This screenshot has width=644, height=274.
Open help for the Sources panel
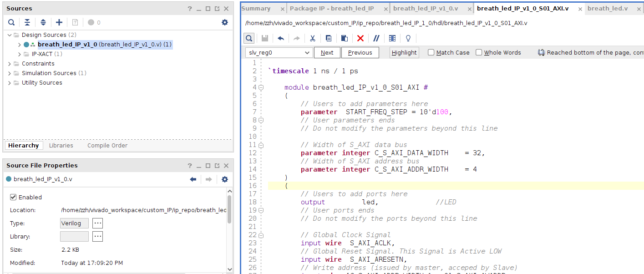coord(190,9)
